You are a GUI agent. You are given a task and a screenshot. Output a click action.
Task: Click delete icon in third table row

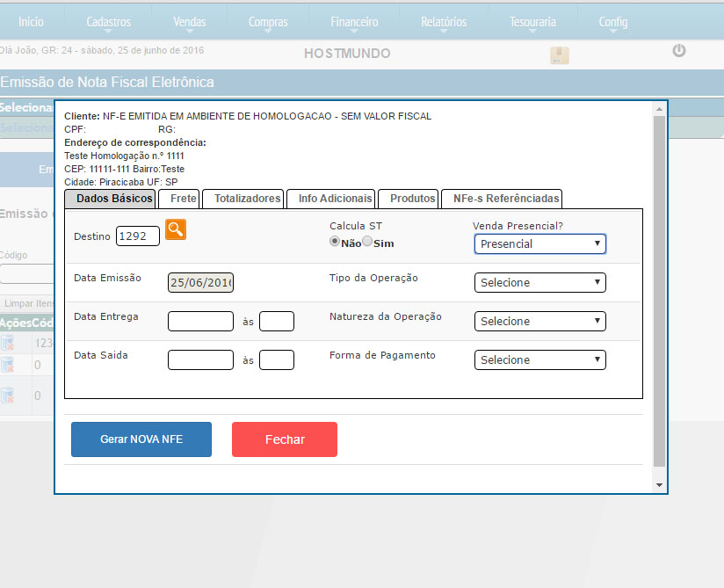tap(7, 395)
